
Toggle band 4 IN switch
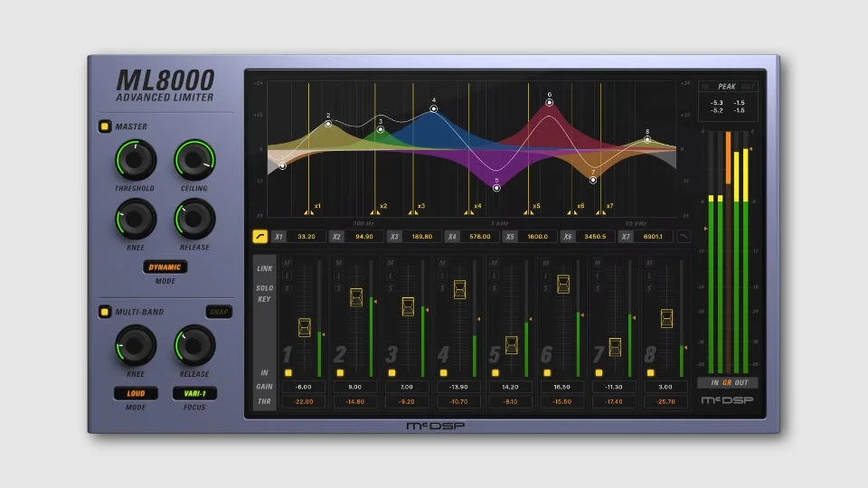point(443,373)
